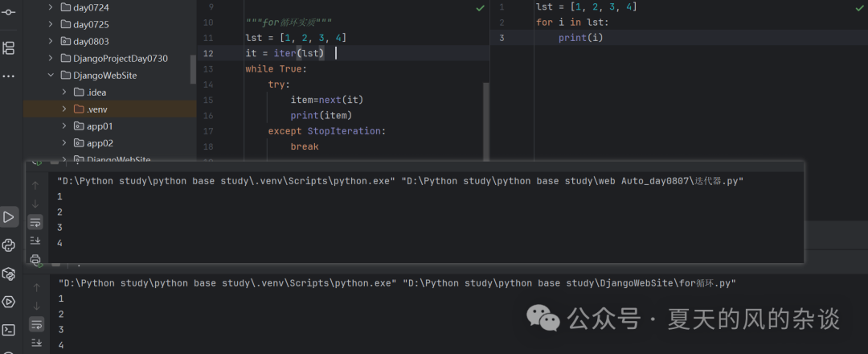Click the green inspection checkmark in the right editor
This screenshot has height=354, width=868.
(x=859, y=7)
